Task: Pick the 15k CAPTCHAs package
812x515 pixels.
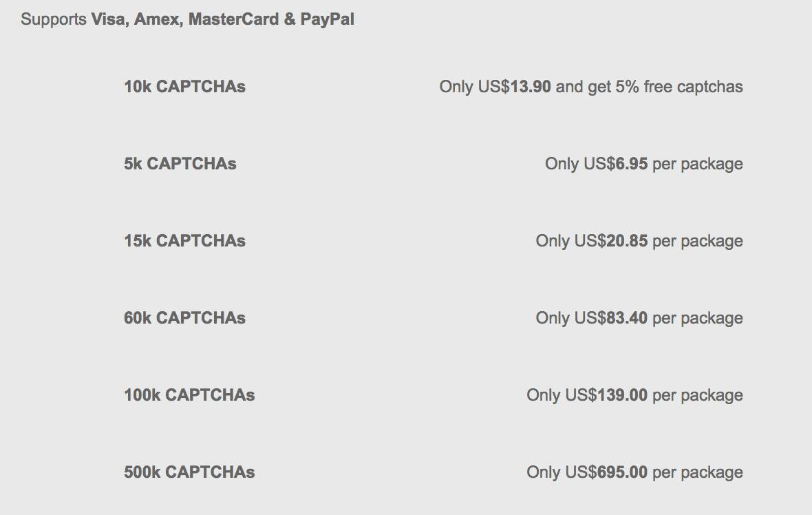Action: 184,241
